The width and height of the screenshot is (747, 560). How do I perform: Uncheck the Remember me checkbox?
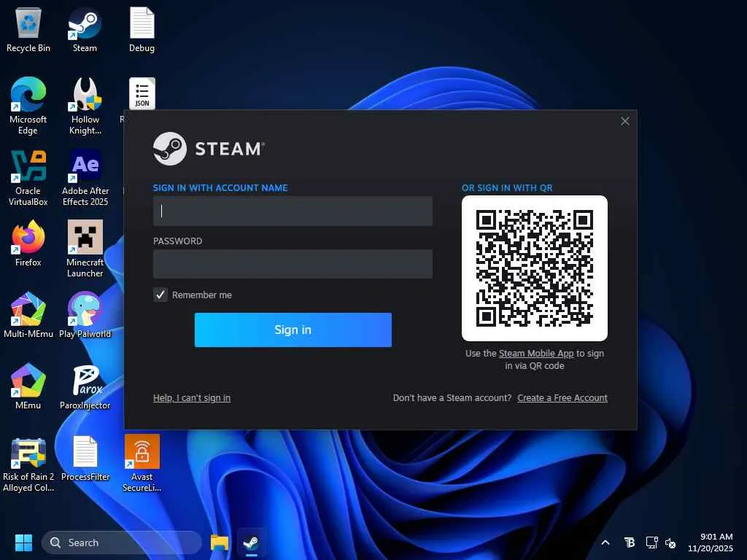coord(160,295)
